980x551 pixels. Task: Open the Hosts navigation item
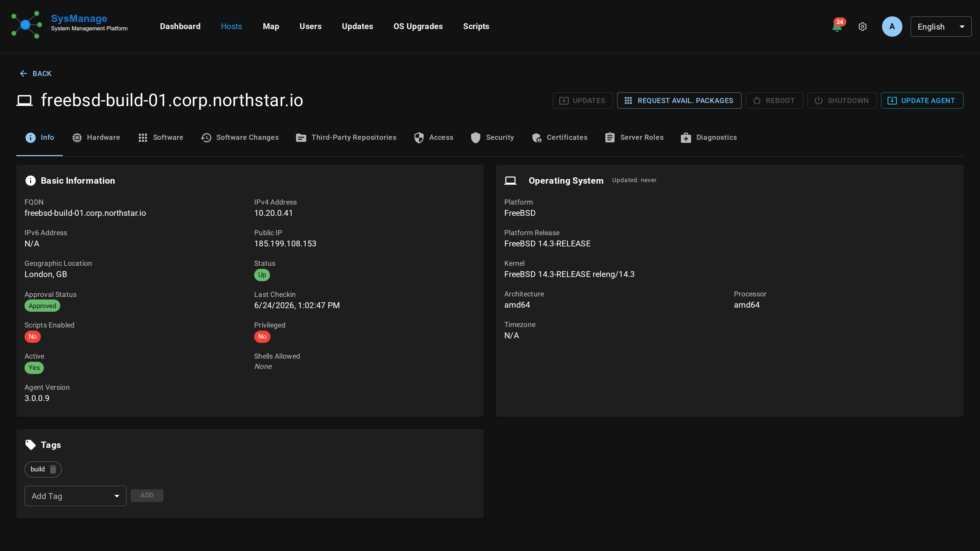pyautogui.click(x=231, y=27)
